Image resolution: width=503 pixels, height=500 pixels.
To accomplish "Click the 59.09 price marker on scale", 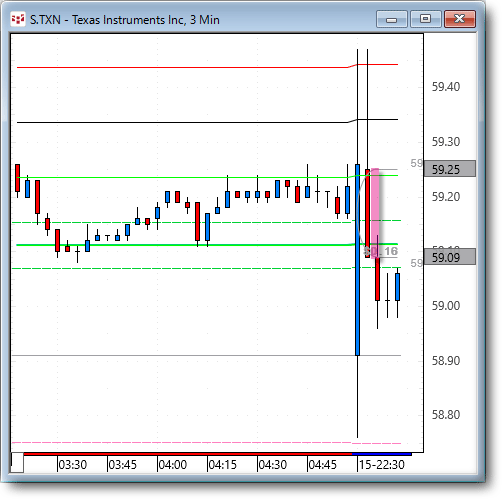I will [450, 257].
